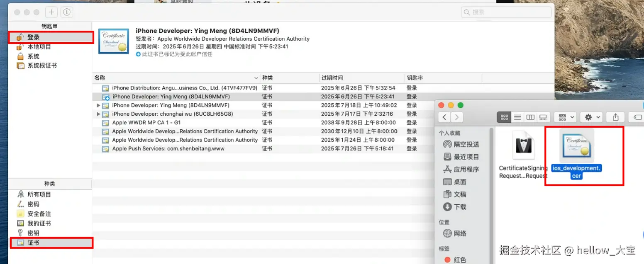Expand iPhone Developer Ying Meng row expiring 2025年7月18日
644x264 pixels.
(x=98, y=105)
